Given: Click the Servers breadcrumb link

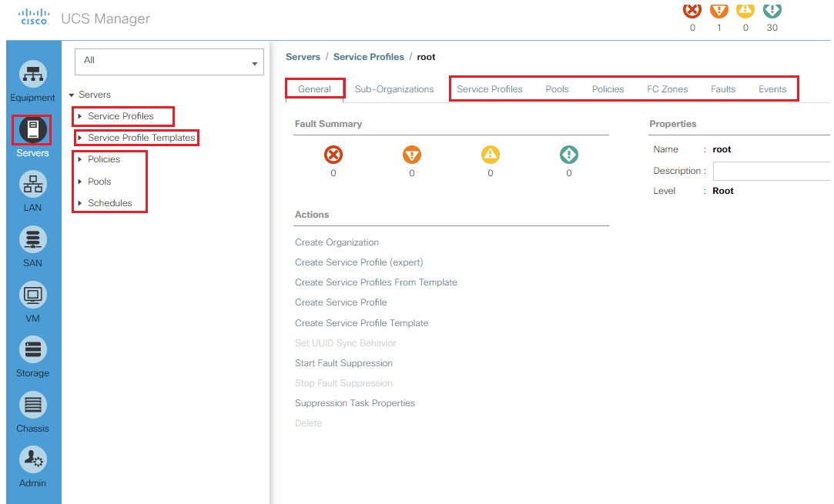Looking at the screenshot, I should click(303, 57).
